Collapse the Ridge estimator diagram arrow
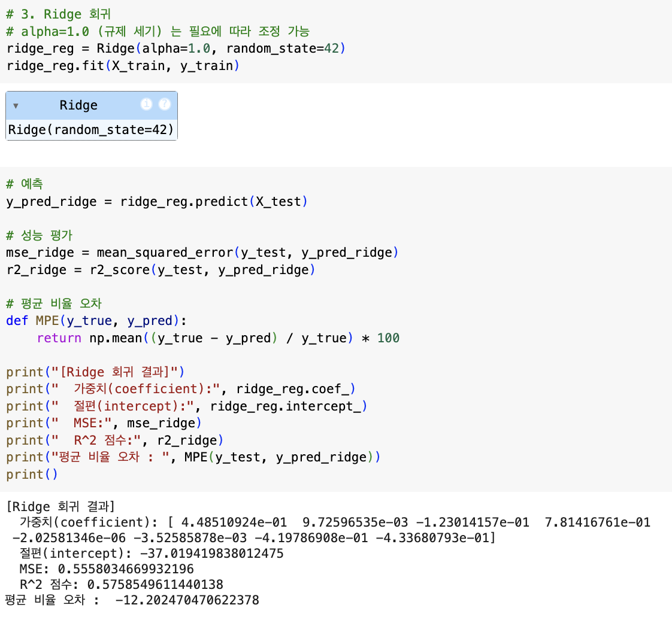Screen dimensions: 672x620 pyautogui.click(x=16, y=106)
